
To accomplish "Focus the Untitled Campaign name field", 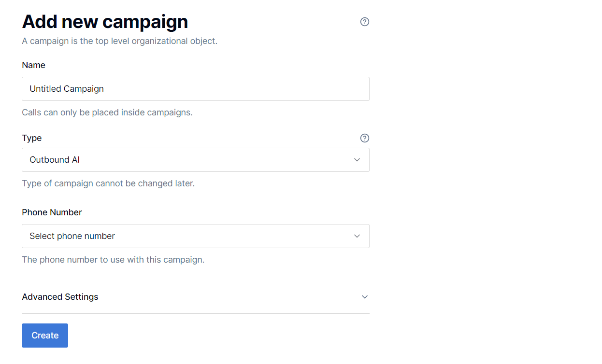I will (195, 89).
